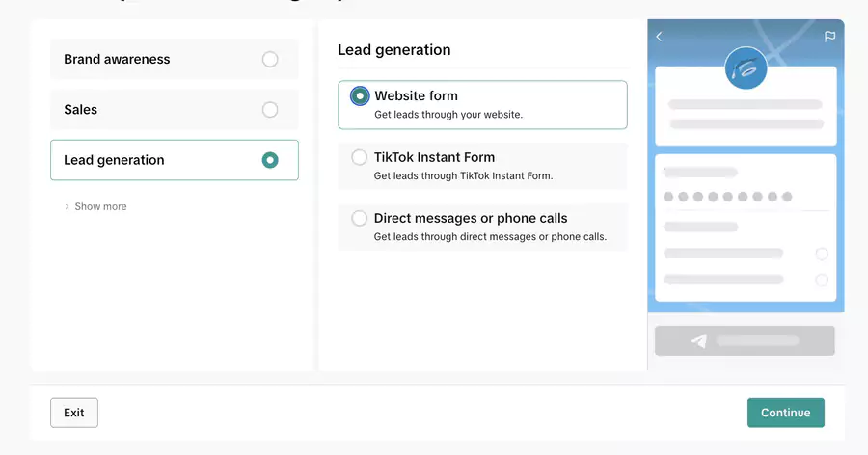The height and width of the screenshot is (455, 868).
Task: Click the TikTok Instant Form title text
Action: [x=435, y=157]
